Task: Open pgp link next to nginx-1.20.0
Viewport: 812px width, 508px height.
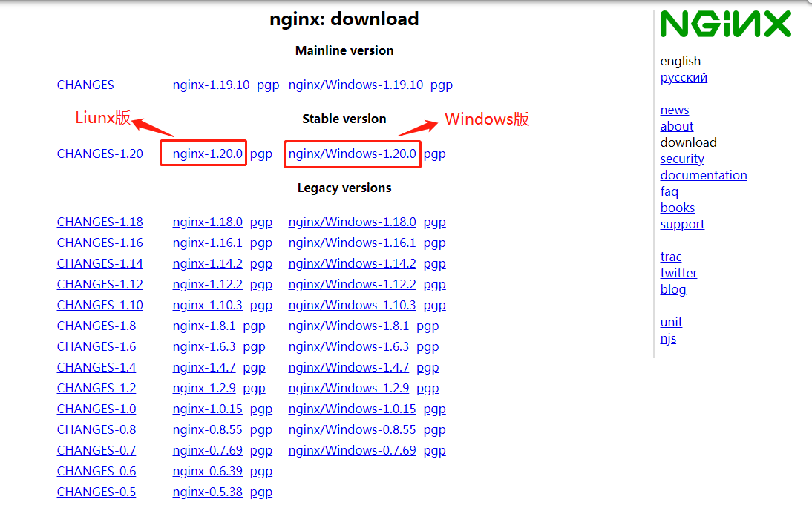Action: tap(261, 154)
